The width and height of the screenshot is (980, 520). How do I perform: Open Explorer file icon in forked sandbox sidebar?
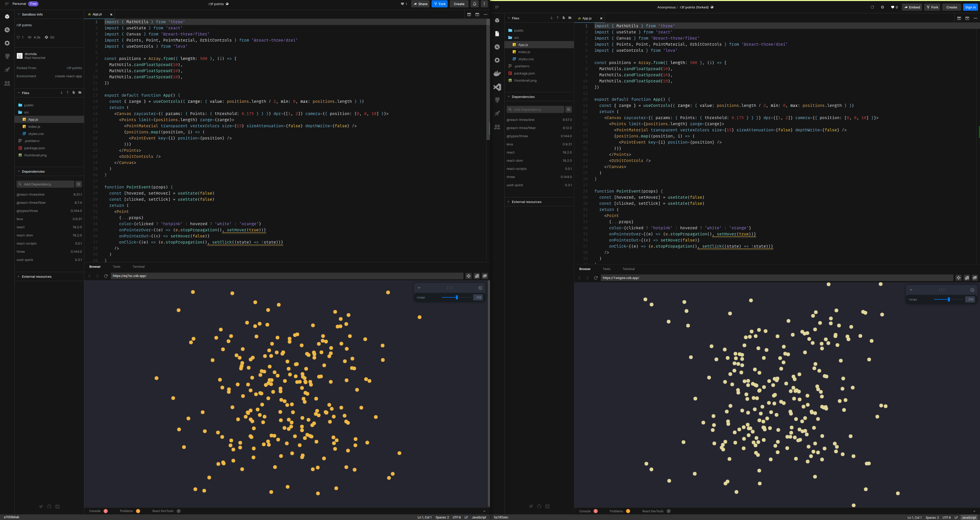click(497, 34)
